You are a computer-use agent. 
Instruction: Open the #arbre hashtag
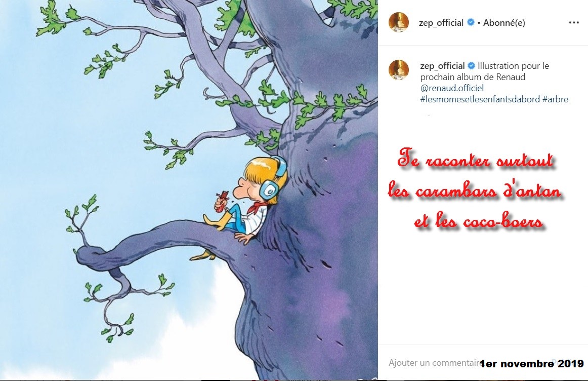point(556,99)
